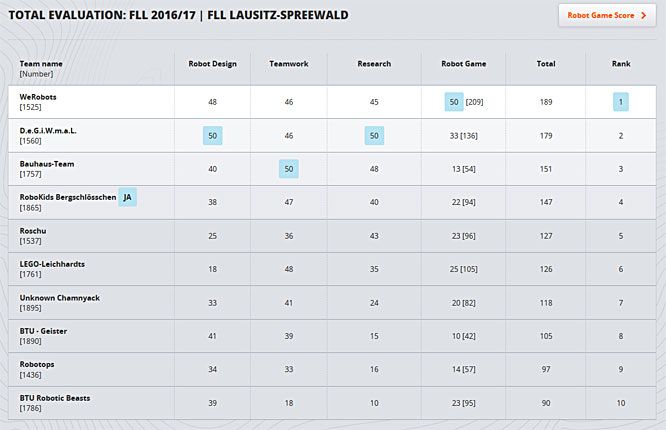666x430 pixels.
Task: Click the highlighted rank 1 badge
Action: (x=621, y=102)
